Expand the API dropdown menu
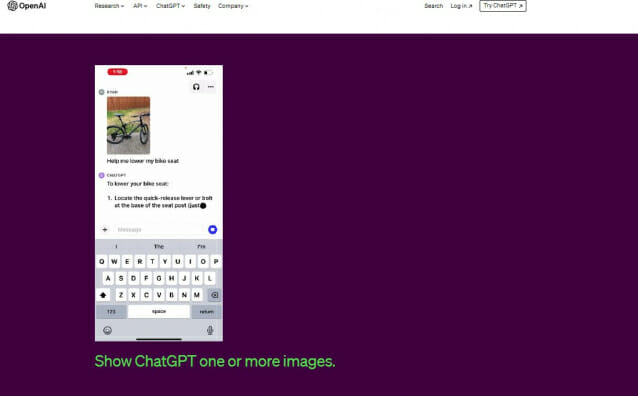This screenshot has height=396, width=638. pos(140,6)
